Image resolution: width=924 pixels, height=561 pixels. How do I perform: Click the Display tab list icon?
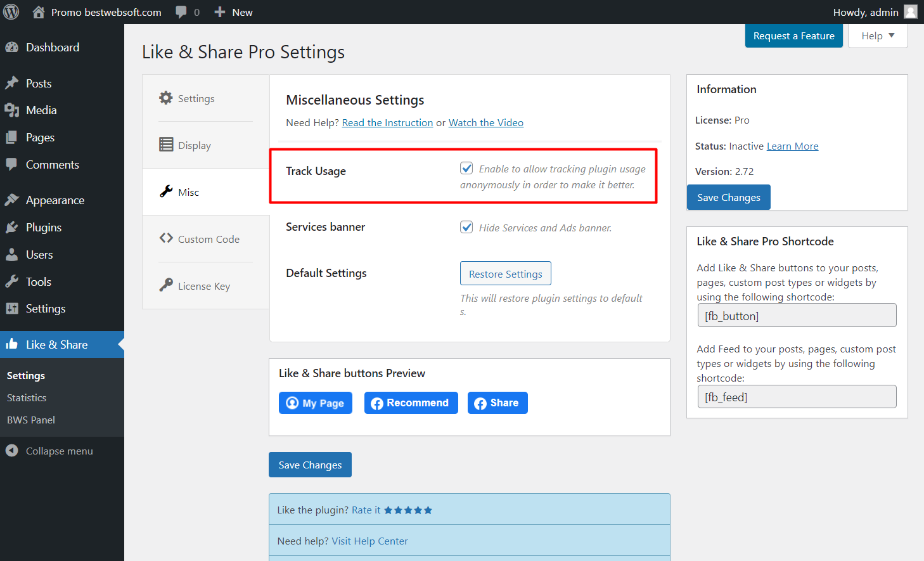tap(166, 145)
